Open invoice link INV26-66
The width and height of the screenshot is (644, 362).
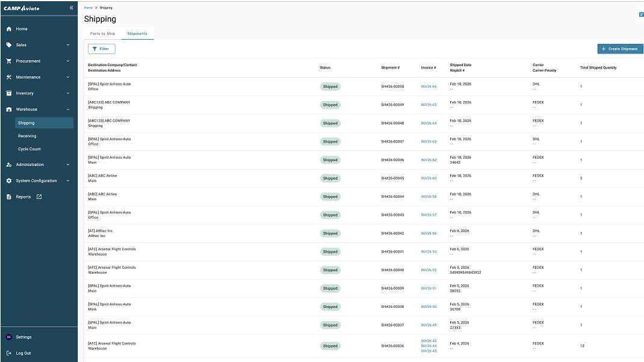pyautogui.click(x=429, y=87)
